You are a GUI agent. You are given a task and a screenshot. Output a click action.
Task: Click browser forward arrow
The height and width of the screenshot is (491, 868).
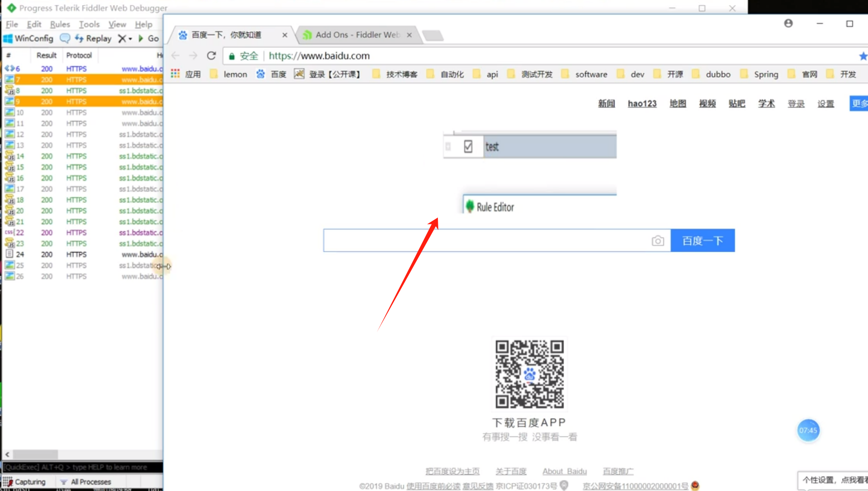(x=193, y=56)
